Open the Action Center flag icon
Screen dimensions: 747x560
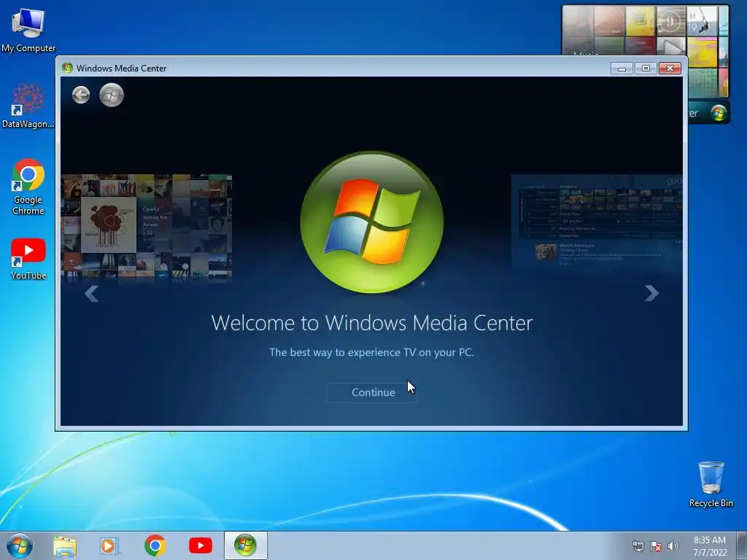tap(656, 546)
